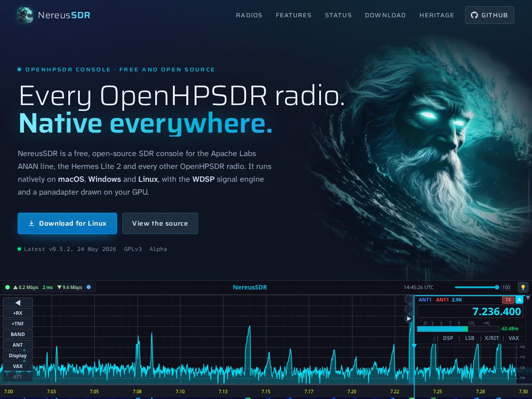Click the 100 slider value box
Image resolution: width=532 pixels, height=399 pixels.
pyautogui.click(x=506, y=287)
